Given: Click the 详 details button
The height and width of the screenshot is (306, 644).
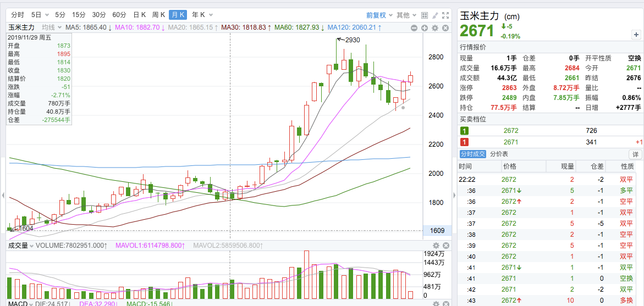Looking at the screenshot, I should coord(635,154).
